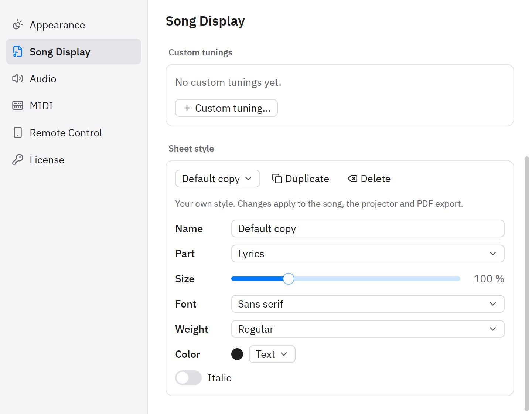Click the 'Color' field label
Image resolution: width=532 pixels, height=414 pixels.
coord(188,354)
